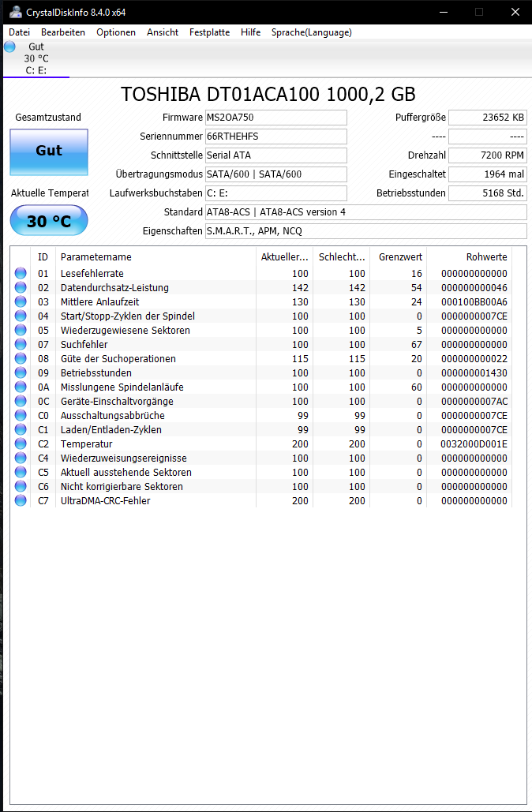Viewport: 532px width, 812px height.
Task: Click the Parametername column header
Action: 155,257
